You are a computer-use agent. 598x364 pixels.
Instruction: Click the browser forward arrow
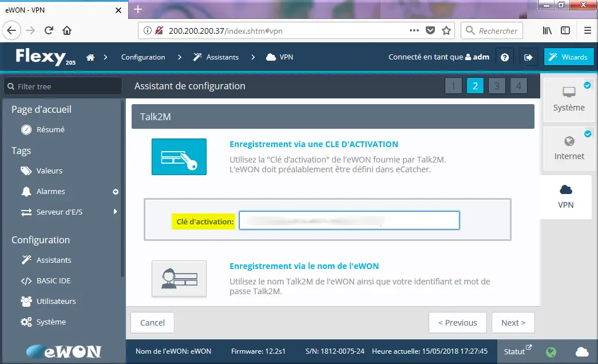pos(30,30)
